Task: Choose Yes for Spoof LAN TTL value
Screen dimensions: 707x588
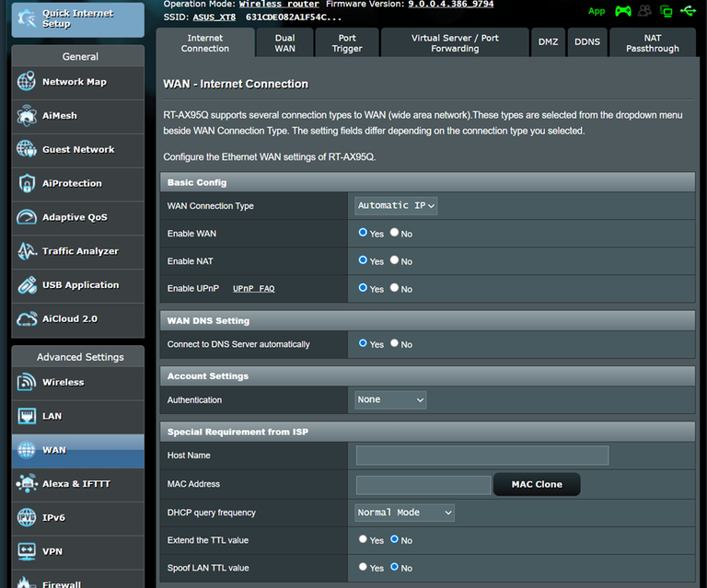Action: (x=363, y=566)
